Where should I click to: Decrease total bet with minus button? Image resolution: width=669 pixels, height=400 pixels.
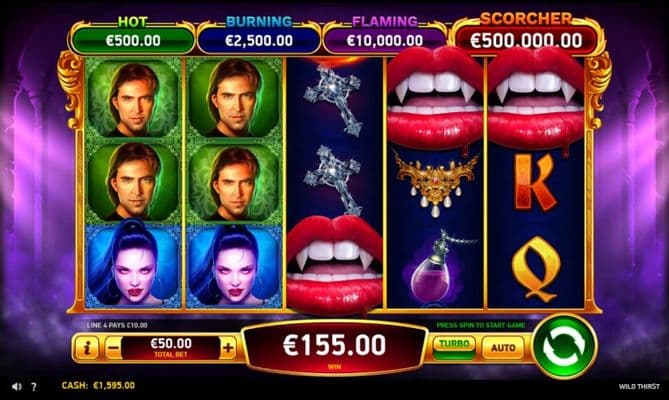113,348
